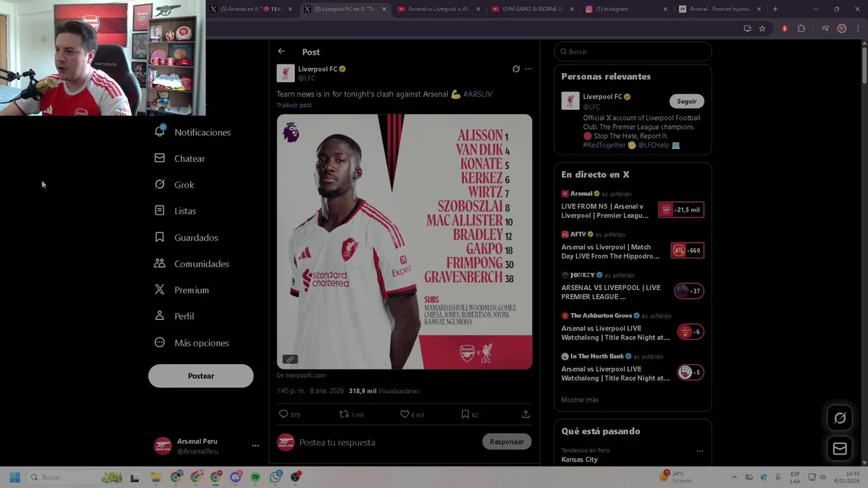Open Listas in the sidebar

176,211
